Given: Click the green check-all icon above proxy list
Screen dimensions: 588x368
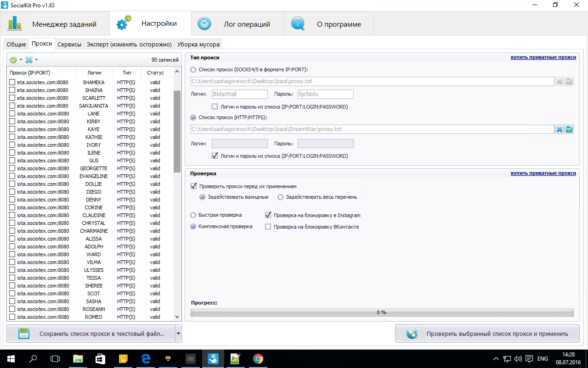Looking at the screenshot, I should (x=13, y=60).
